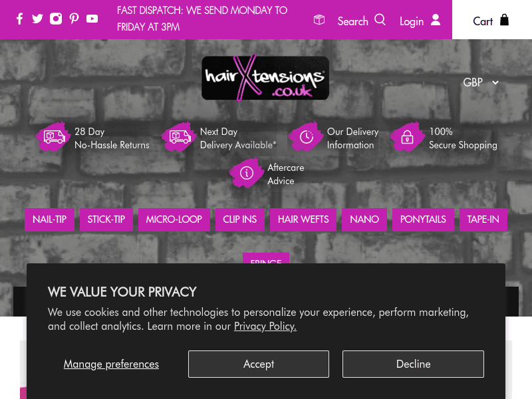Select the CLIP INS menu item
Image resolution: width=532 pixels, height=399 pixels.
click(240, 219)
